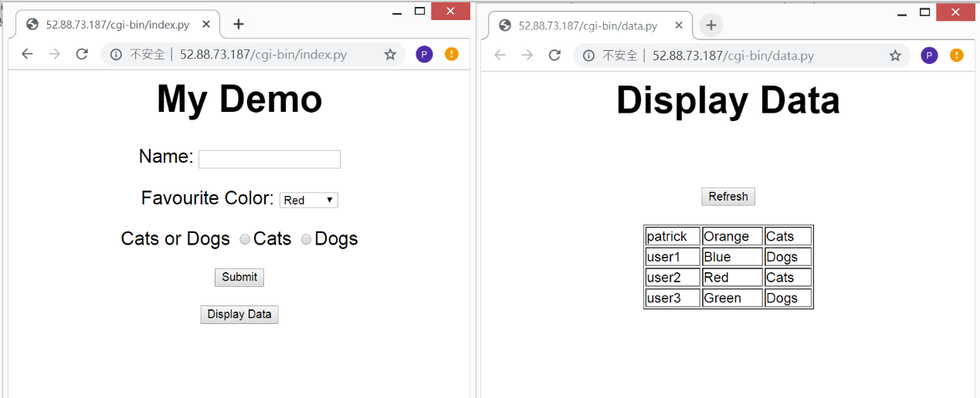The width and height of the screenshot is (980, 398).
Task: Switch to the data.py browser tab
Action: (587, 25)
